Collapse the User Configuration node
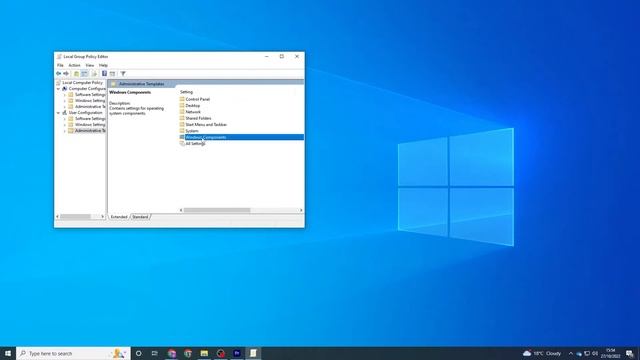This screenshot has height=360, width=640. [58, 113]
